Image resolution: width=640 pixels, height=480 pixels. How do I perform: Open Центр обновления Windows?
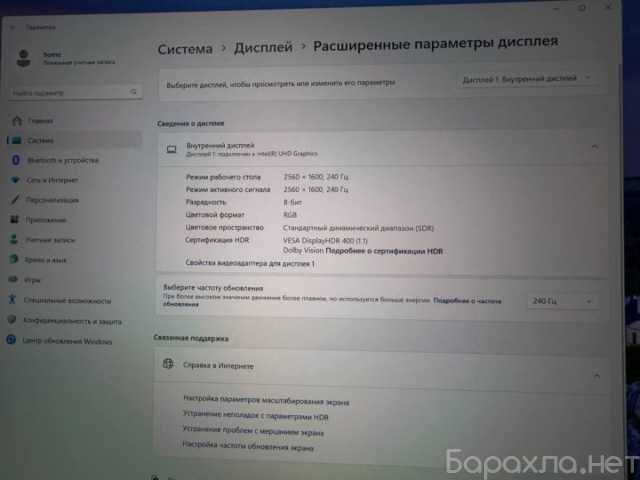68,341
